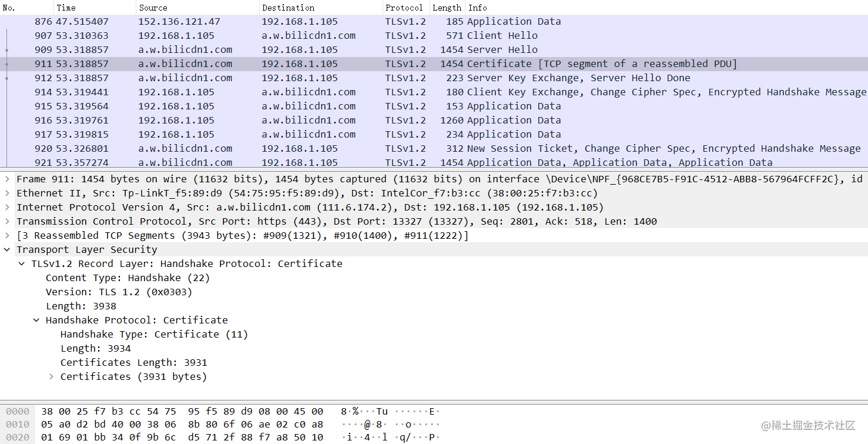The height and width of the screenshot is (444, 868).
Task: Select the Handshake Type: Certificate (11) field
Action: (x=154, y=334)
